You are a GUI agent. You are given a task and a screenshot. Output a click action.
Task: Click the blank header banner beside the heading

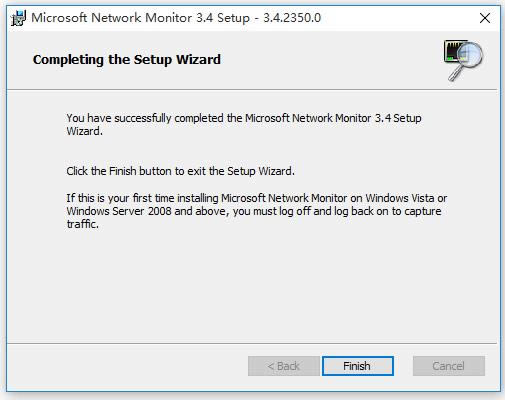pyautogui.click(x=330, y=60)
